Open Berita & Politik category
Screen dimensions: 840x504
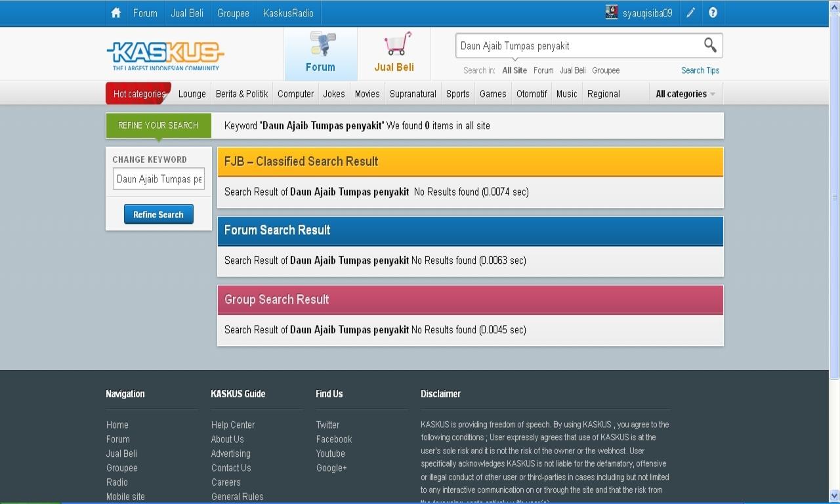pos(241,94)
